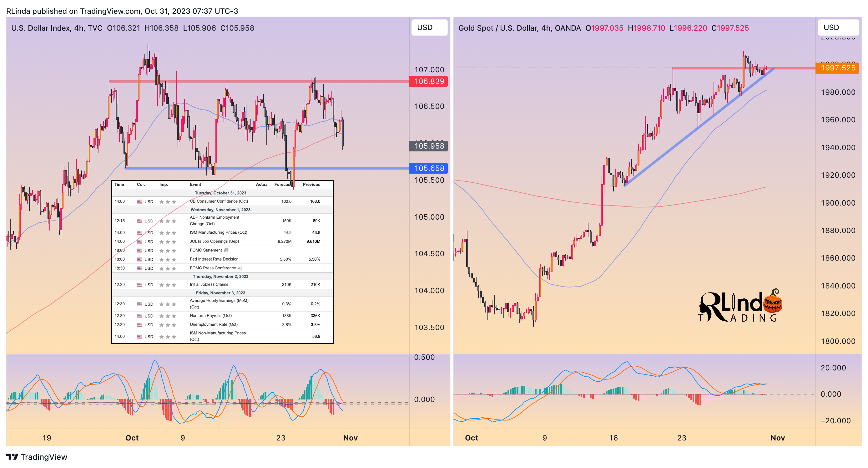
Task: Click the orange 1997.525 price label
Action: click(837, 68)
